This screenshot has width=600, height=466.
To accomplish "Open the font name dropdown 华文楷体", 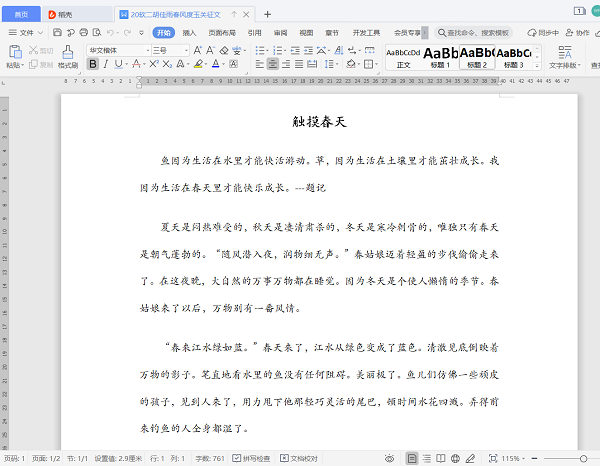I will coord(118,49).
